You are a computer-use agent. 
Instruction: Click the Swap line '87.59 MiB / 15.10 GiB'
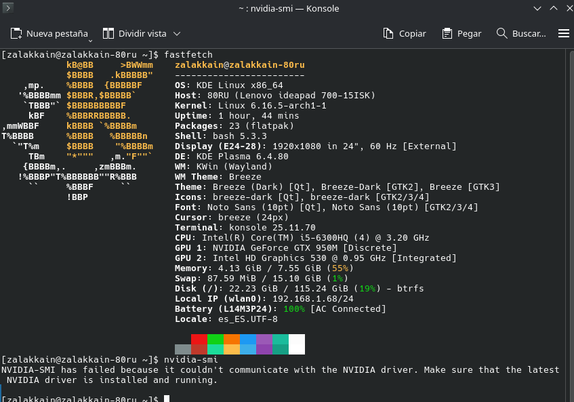261,279
